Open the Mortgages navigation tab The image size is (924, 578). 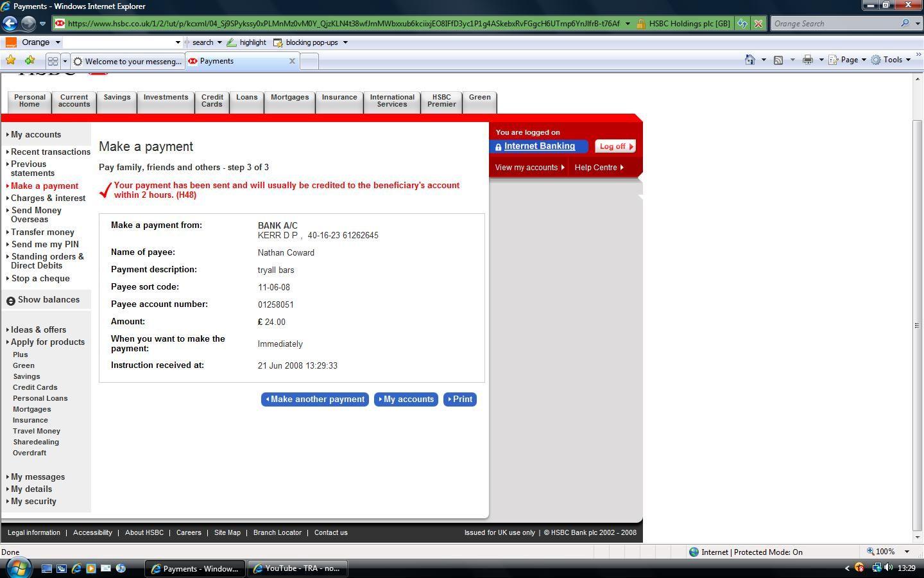[x=289, y=101]
